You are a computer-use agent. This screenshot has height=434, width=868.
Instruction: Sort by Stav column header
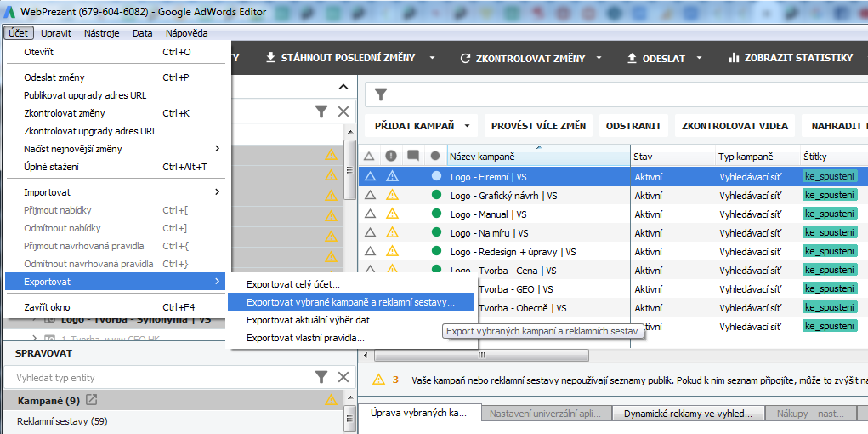[673, 157]
